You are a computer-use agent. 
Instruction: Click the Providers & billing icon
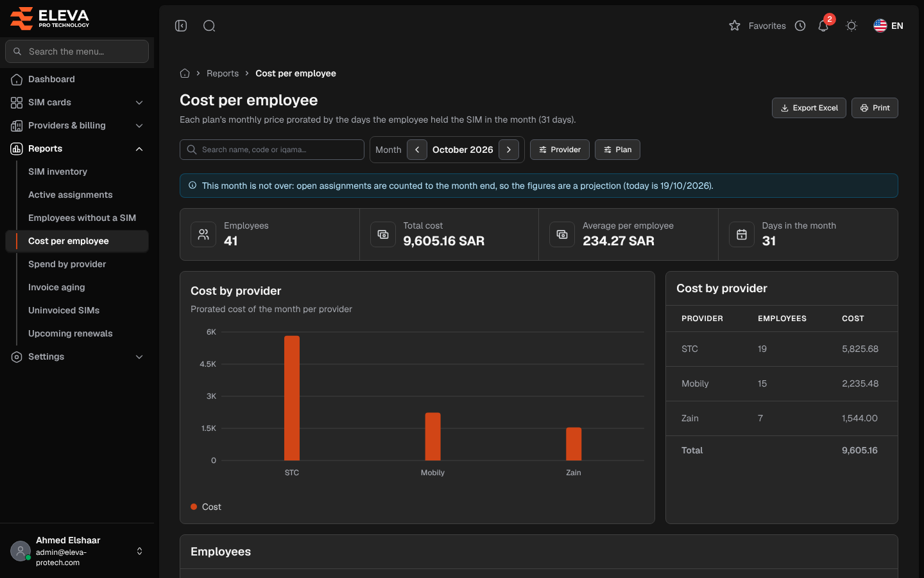[17, 125]
